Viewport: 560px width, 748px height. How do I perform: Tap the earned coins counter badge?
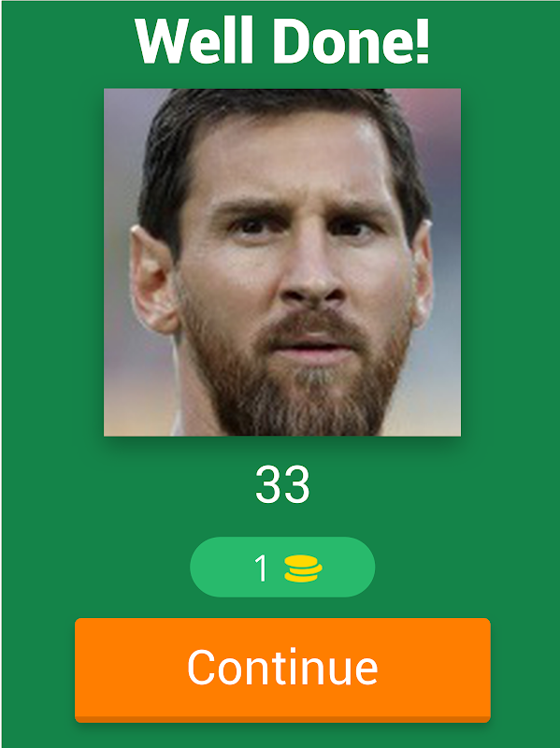282,567
